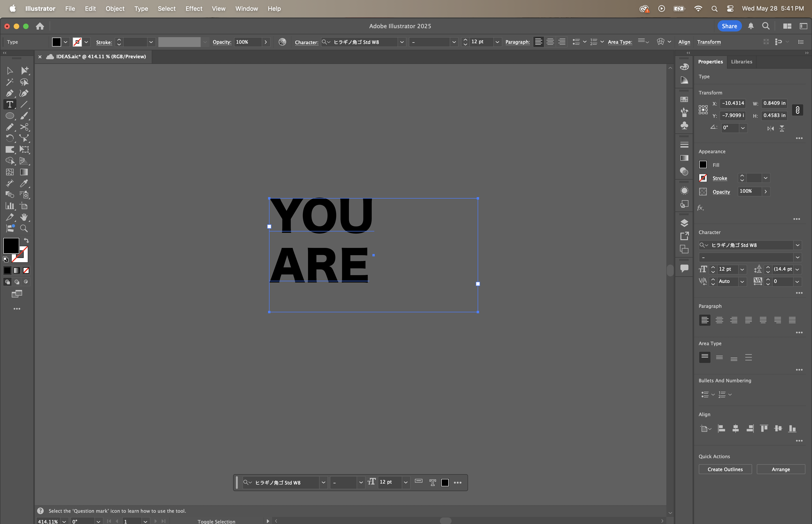
Task: Click the black Fill swatch in the toolbar
Action: [x=56, y=42]
